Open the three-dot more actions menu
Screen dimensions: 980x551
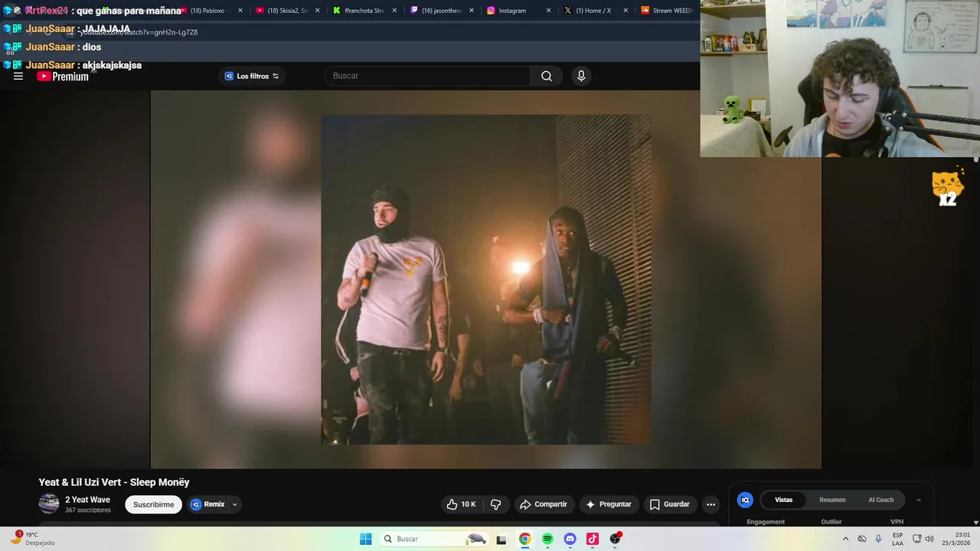point(710,504)
